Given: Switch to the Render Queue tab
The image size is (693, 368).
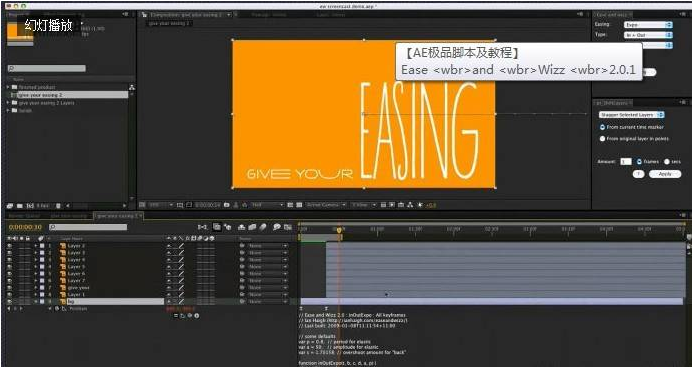Looking at the screenshot, I should tap(25, 216).
